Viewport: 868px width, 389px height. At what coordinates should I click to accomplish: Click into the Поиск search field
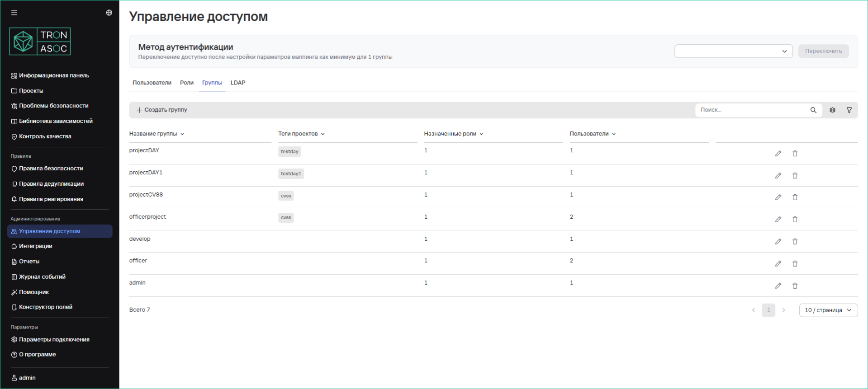(751, 110)
